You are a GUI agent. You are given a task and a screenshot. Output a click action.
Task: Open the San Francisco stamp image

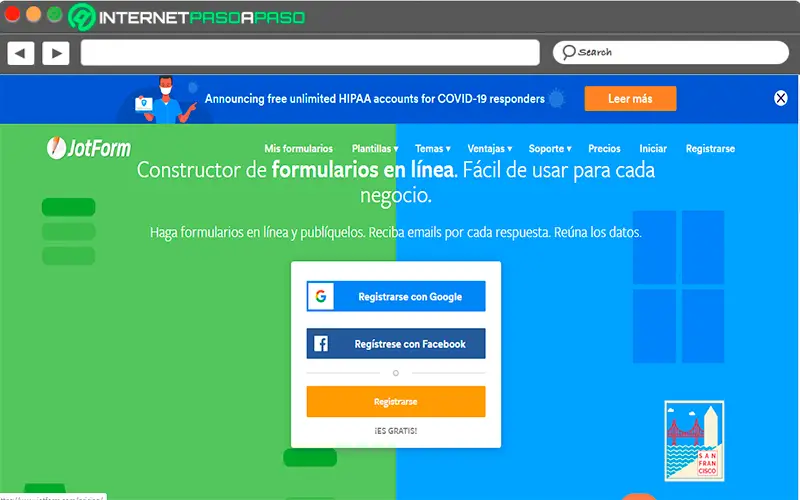[694, 441]
